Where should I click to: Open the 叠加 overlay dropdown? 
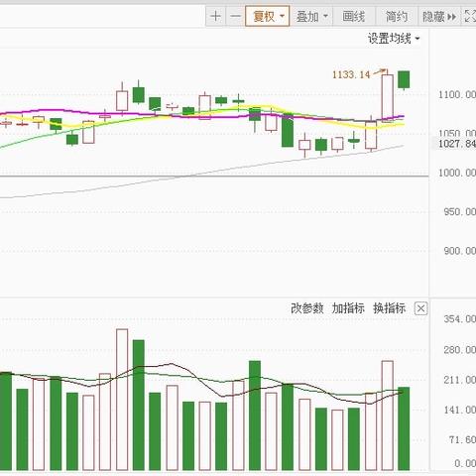tap(311, 16)
